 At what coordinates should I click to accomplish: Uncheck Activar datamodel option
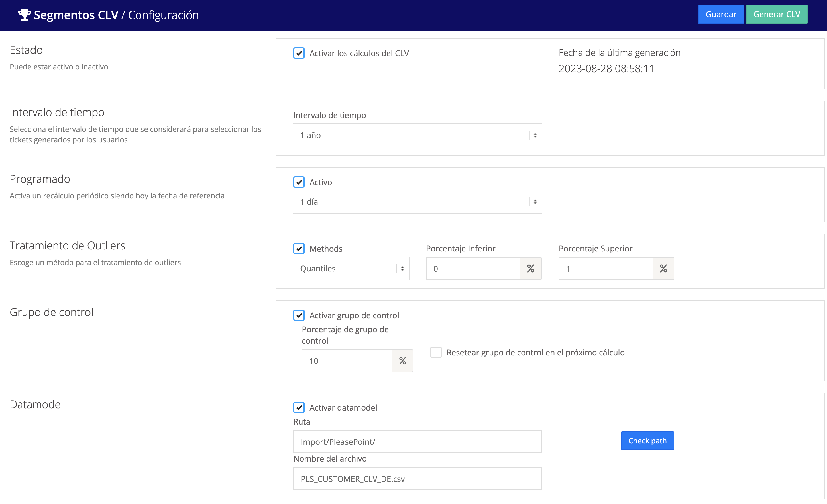tap(299, 407)
